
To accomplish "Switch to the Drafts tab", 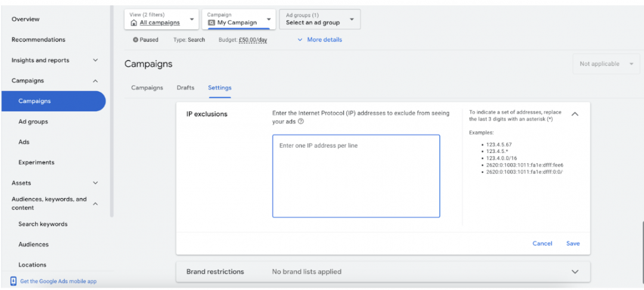I will tap(185, 88).
